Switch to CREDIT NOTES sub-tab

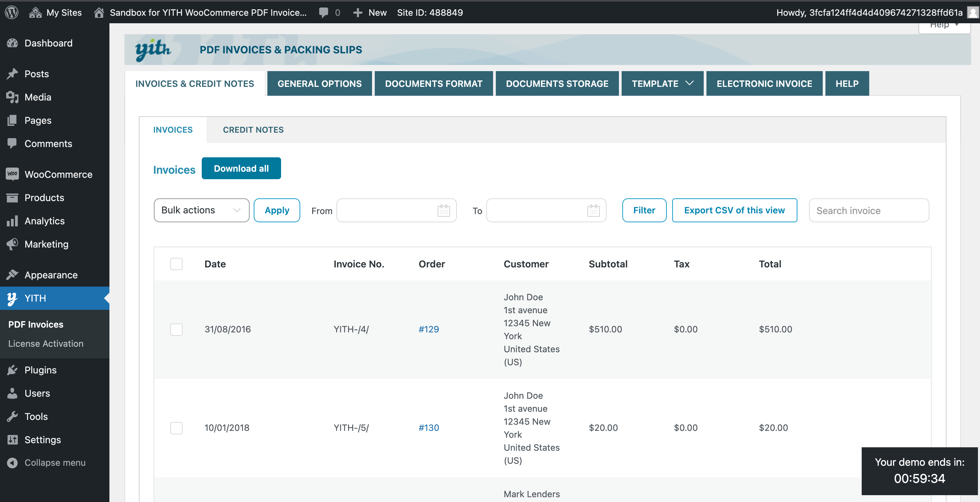pyautogui.click(x=253, y=130)
